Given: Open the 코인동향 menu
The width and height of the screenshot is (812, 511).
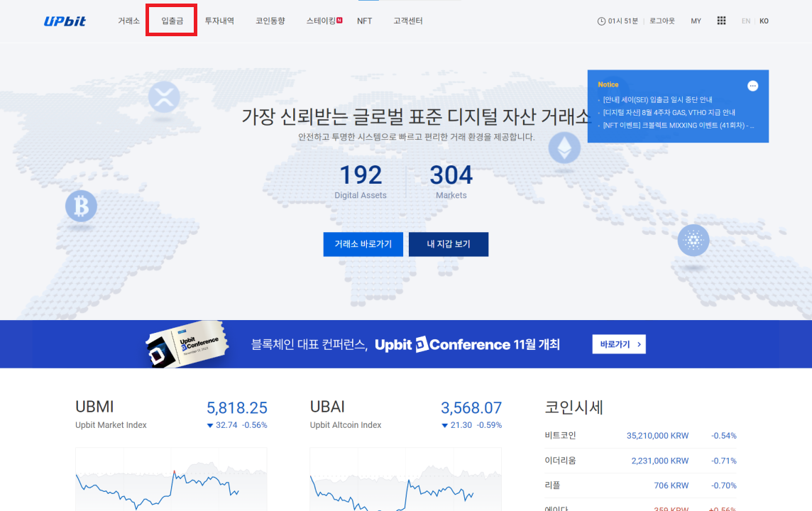Looking at the screenshot, I should tap(270, 21).
